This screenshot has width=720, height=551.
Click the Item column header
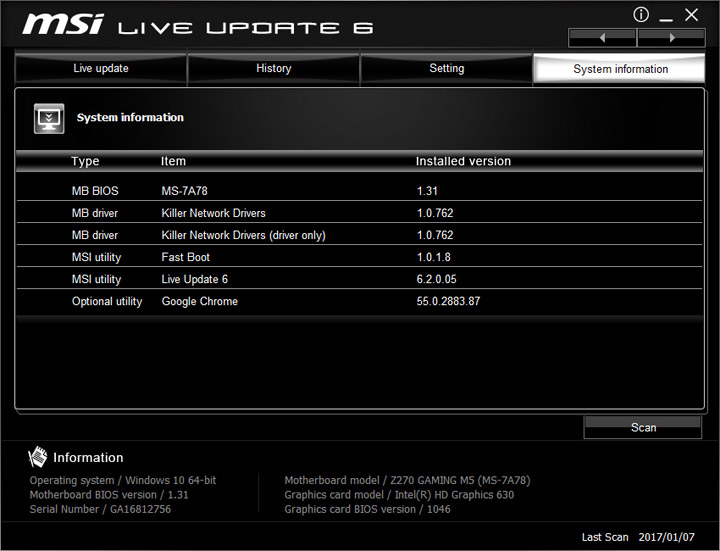pyautogui.click(x=173, y=161)
